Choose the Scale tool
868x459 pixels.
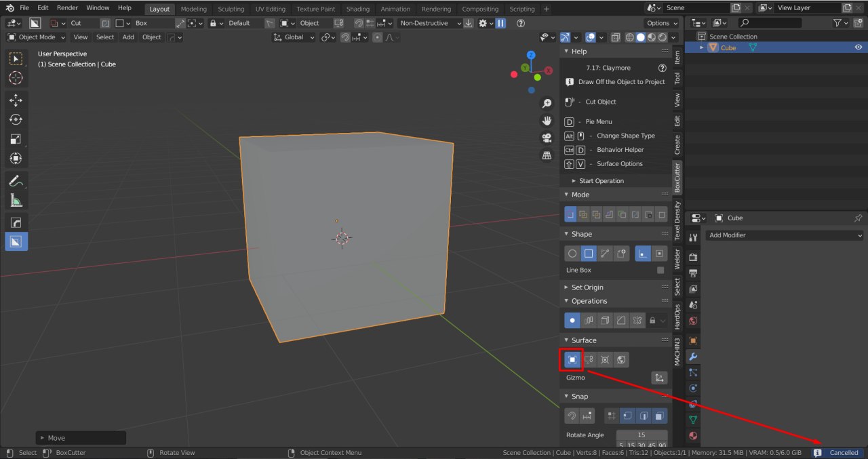pos(16,140)
